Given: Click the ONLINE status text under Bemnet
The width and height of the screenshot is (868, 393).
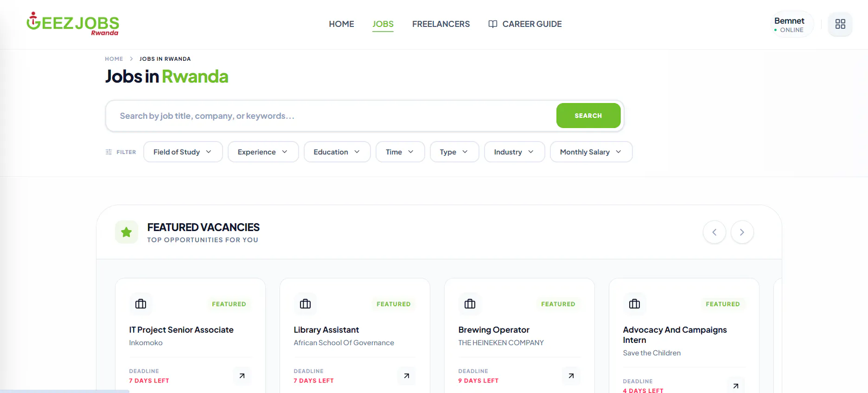Looking at the screenshot, I should pyautogui.click(x=792, y=30).
